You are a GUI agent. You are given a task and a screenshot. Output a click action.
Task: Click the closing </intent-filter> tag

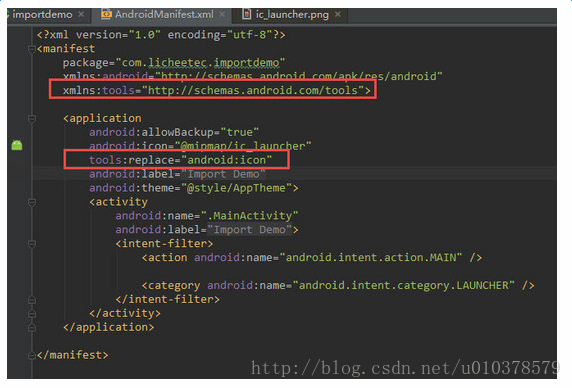coord(167,299)
